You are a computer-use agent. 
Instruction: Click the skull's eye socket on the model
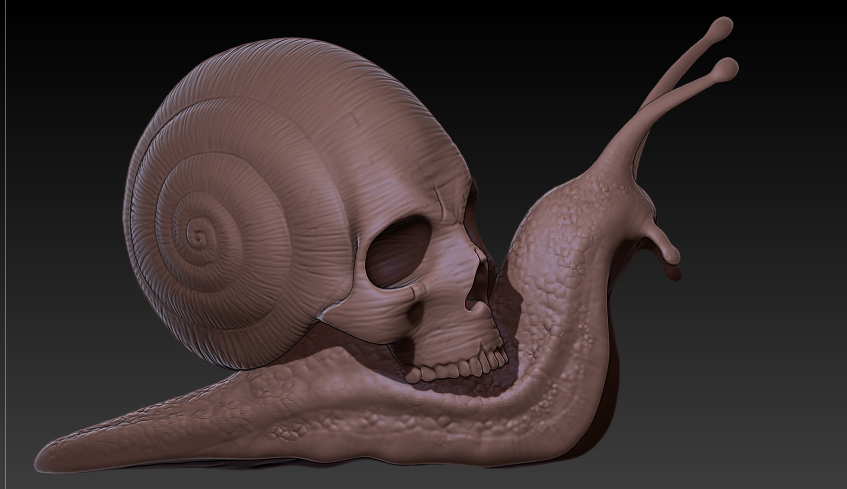[397, 251]
